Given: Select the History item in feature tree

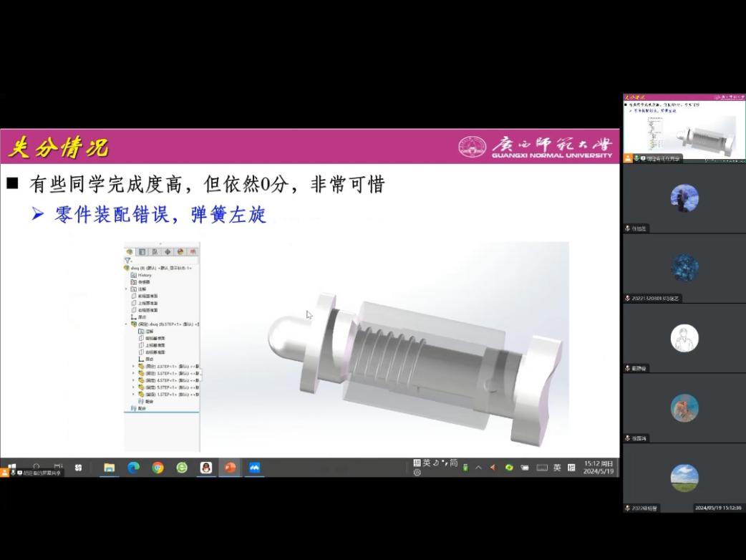Looking at the screenshot, I should (144, 275).
